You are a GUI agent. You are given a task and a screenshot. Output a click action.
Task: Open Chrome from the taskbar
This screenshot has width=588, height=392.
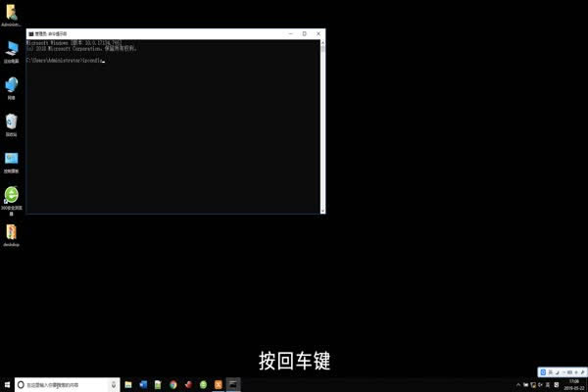(172, 385)
